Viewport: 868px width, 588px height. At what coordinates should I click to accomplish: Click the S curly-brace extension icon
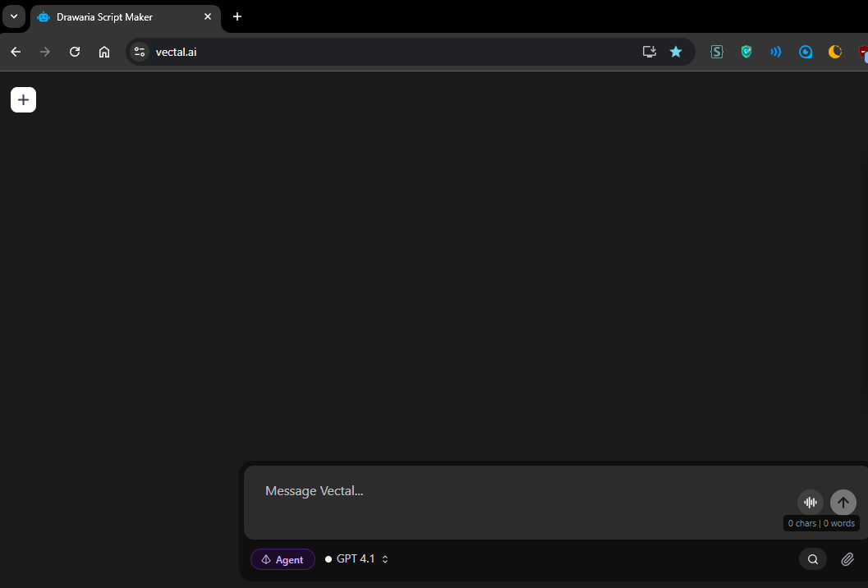point(716,52)
